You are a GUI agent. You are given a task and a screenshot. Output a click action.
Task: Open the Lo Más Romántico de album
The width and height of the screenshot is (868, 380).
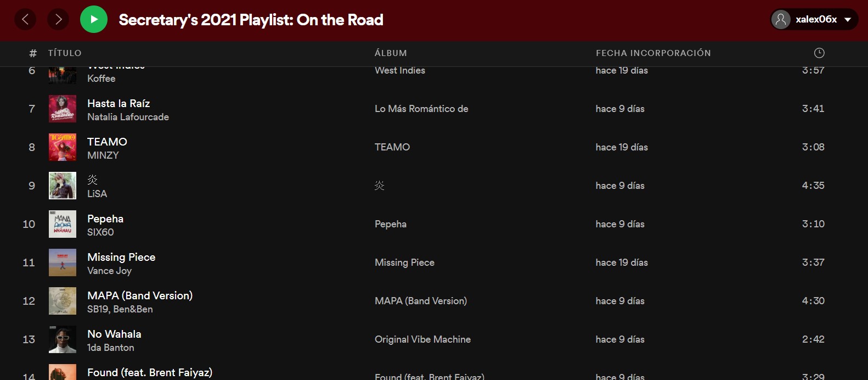point(421,109)
